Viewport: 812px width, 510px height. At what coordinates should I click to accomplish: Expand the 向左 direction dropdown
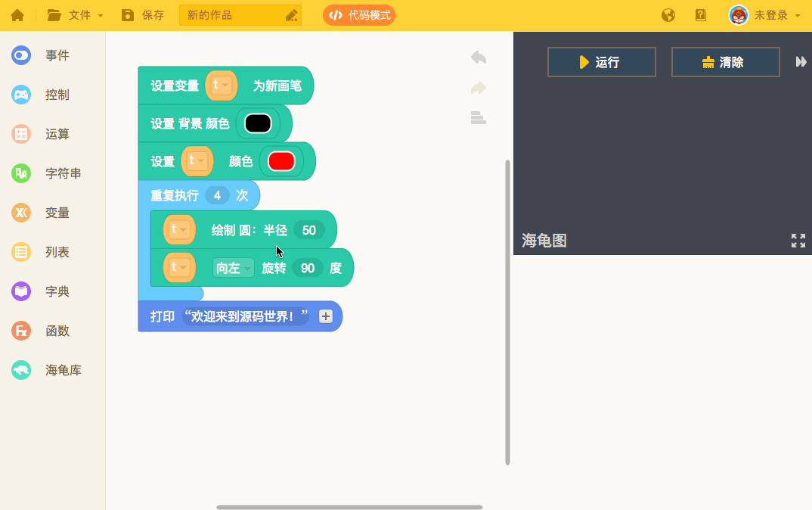[233, 268]
